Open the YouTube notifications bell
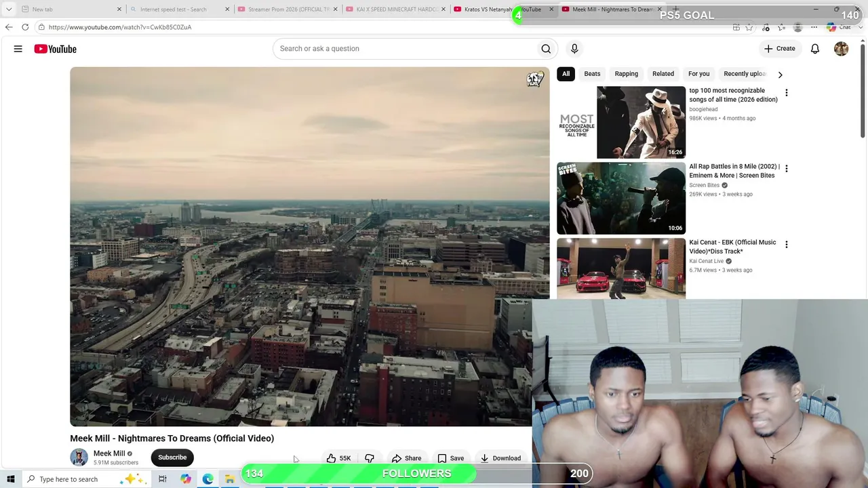 (x=815, y=49)
